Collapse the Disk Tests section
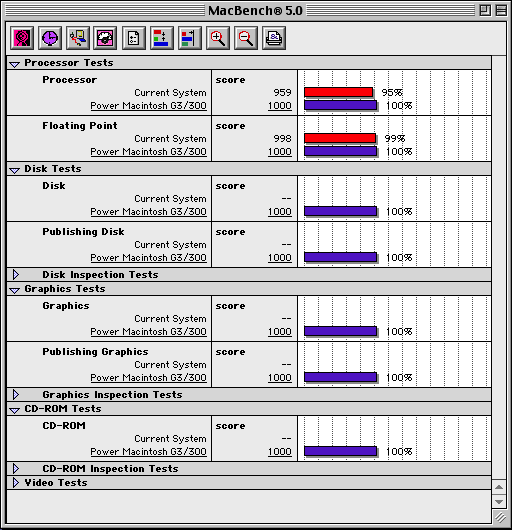The height and width of the screenshot is (530, 512). (15, 170)
